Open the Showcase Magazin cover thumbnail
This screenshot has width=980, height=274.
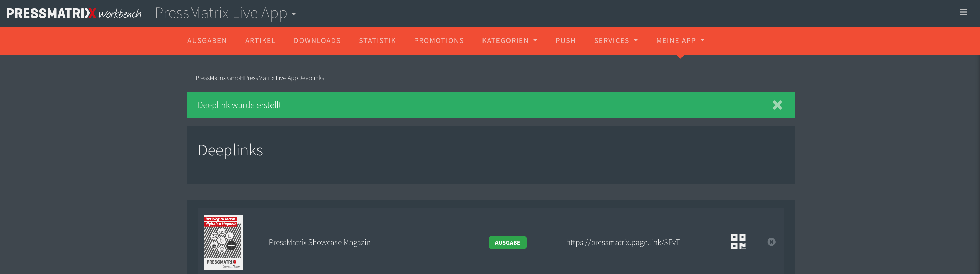click(223, 243)
